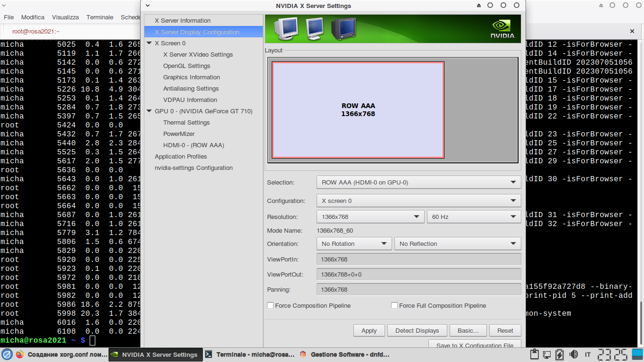The width and height of the screenshot is (644, 362).
Task: Open File menu in the terminal window
Action: click(9, 17)
